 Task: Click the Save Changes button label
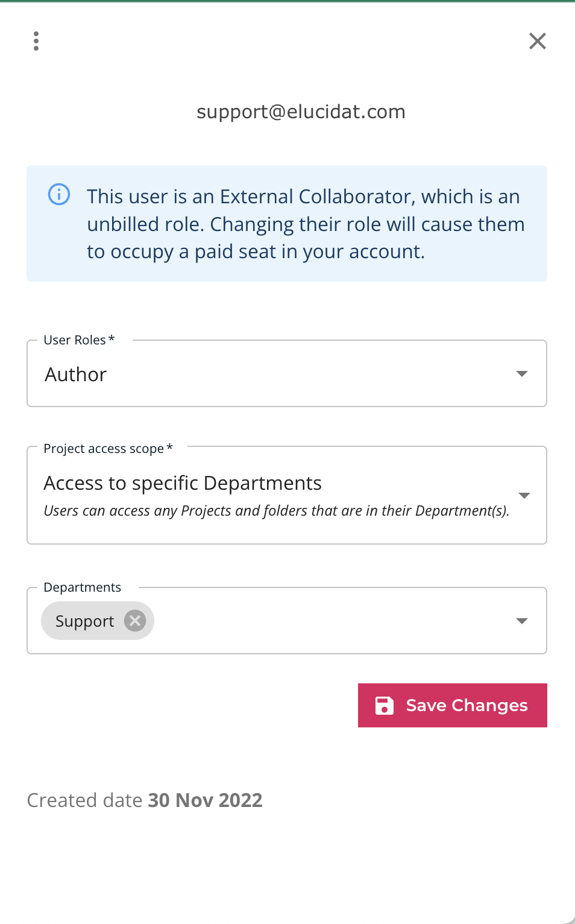pos(467,705)
